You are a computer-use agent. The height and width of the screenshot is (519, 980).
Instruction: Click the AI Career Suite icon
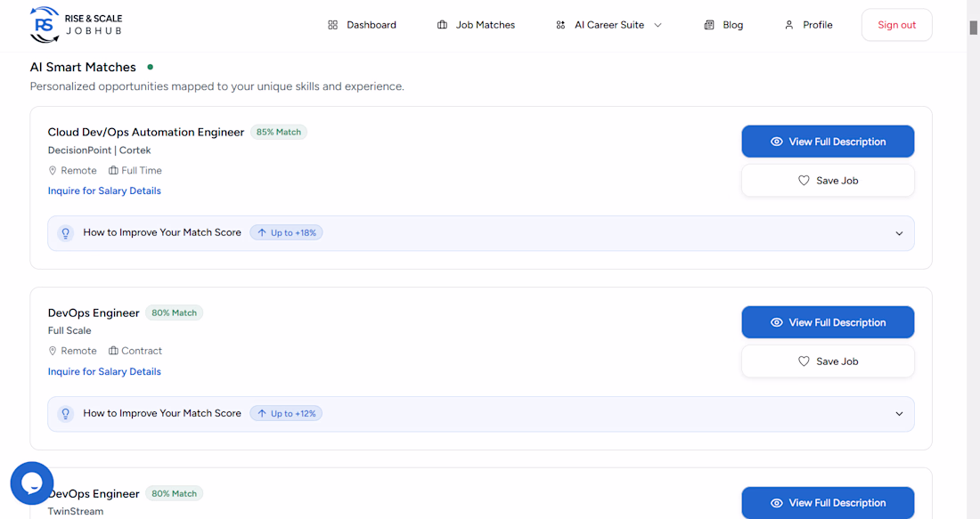pyautogui.click(x=560, y=25)
